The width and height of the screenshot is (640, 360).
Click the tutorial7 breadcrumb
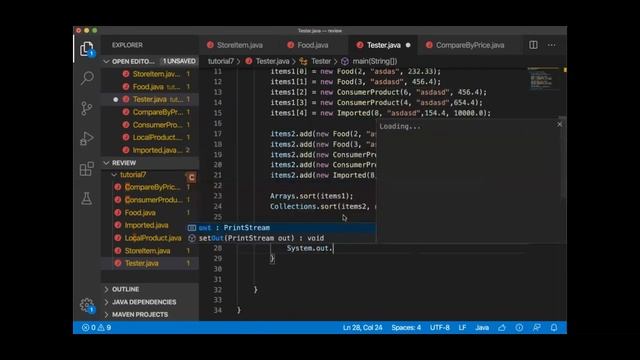pos(221,61)
